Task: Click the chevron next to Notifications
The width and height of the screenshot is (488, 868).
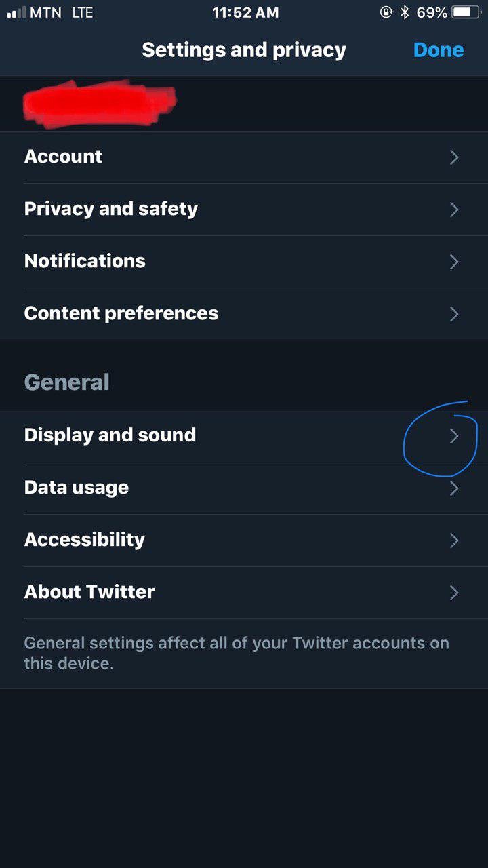Action: click(x=454, y=262)
